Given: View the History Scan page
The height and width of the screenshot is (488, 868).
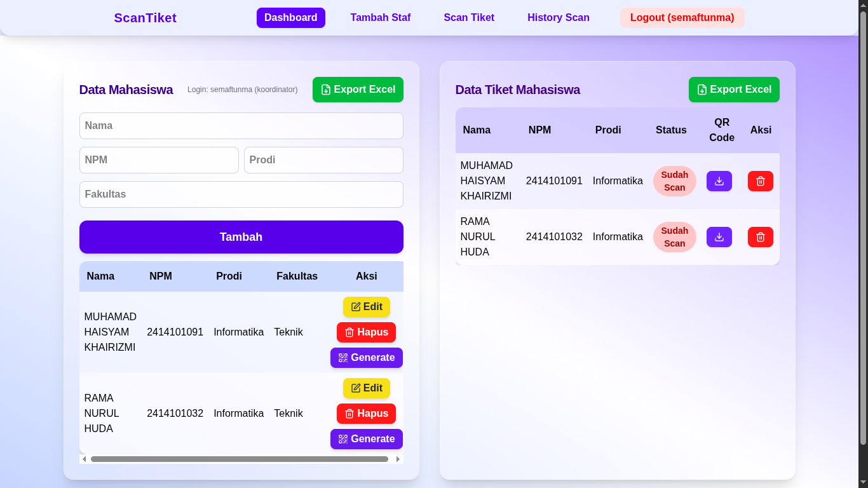Looking at the screenshot, I should point(558,17).
